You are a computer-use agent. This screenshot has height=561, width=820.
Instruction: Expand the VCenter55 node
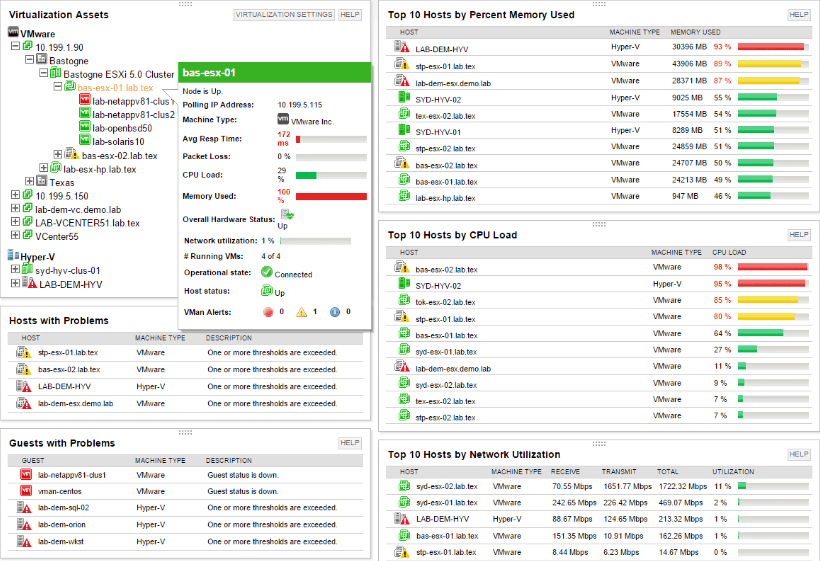(x=15, y=235)
